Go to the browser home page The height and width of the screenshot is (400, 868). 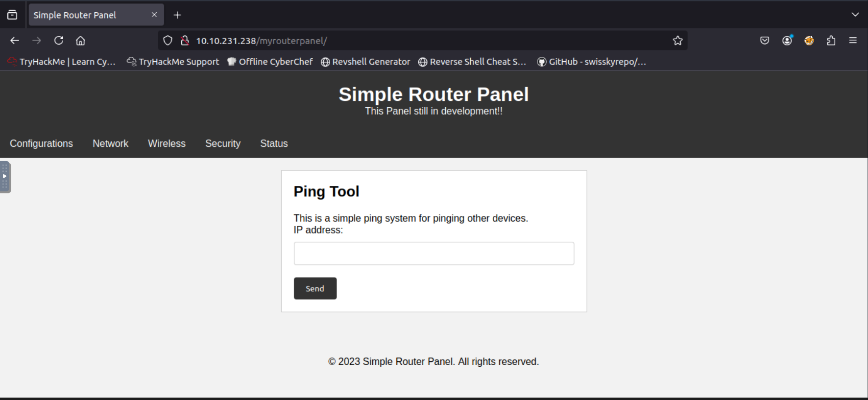[x=80, y=41]
